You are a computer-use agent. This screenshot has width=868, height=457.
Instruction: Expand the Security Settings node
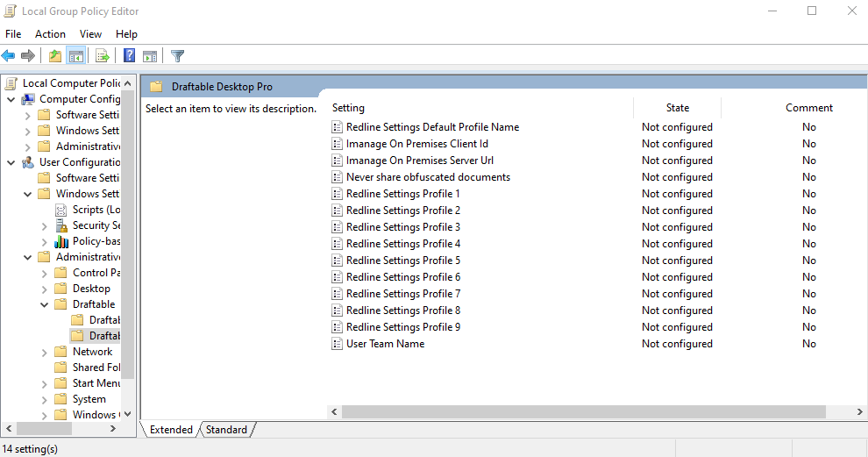point(45,226)
